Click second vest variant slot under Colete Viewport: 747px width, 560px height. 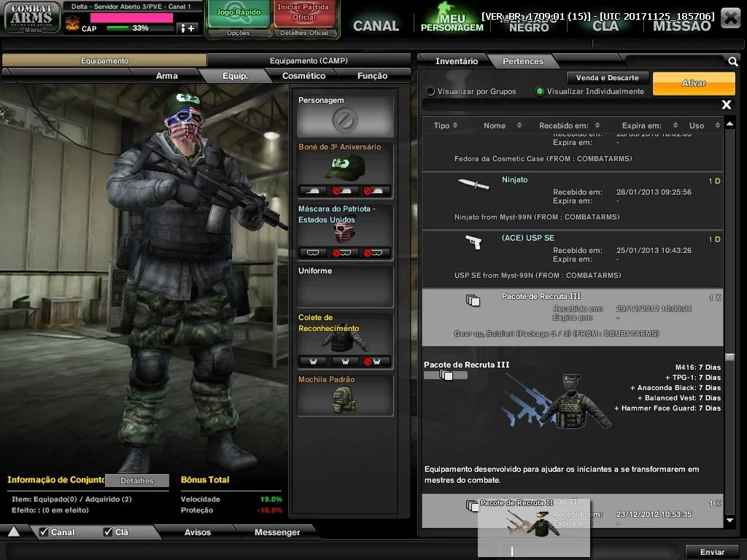coord(345,362)
